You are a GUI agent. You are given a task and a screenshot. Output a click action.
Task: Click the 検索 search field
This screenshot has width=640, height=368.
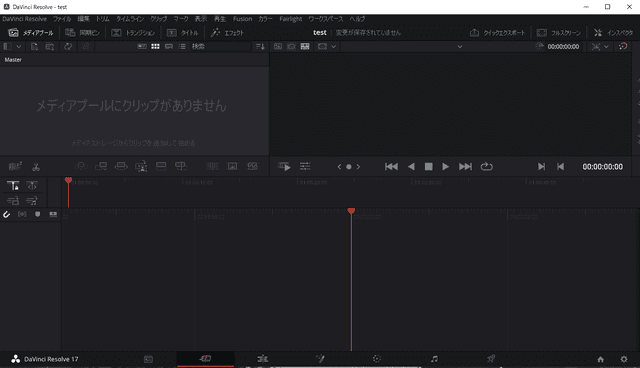(x=220, y=47)
